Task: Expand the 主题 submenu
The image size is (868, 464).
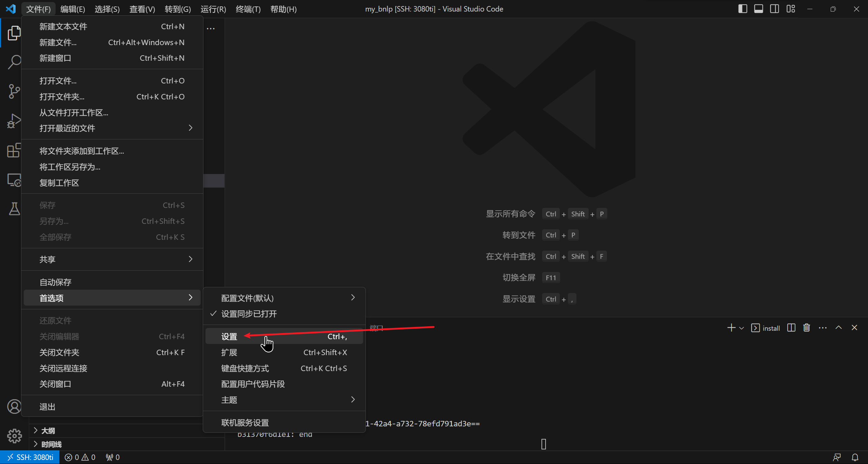Action: pyautogui.click(x=284, y=400)
